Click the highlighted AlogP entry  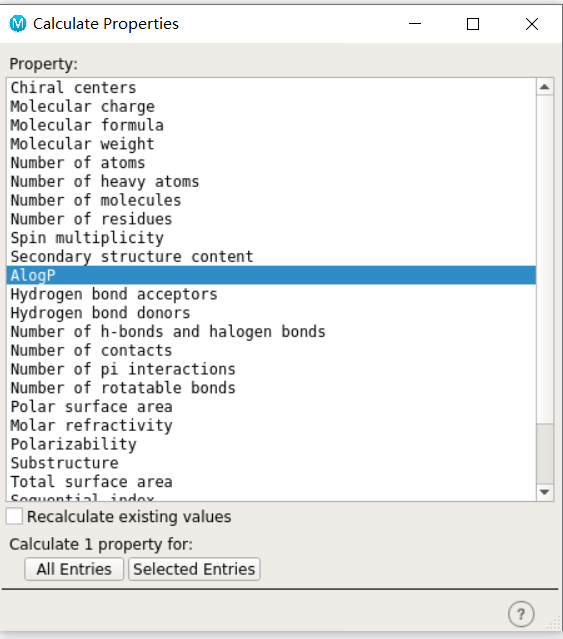coord(271,275)
